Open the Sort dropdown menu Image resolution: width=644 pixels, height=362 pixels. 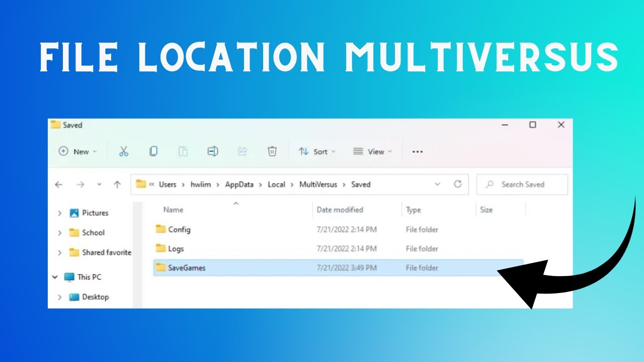point(317,151)
